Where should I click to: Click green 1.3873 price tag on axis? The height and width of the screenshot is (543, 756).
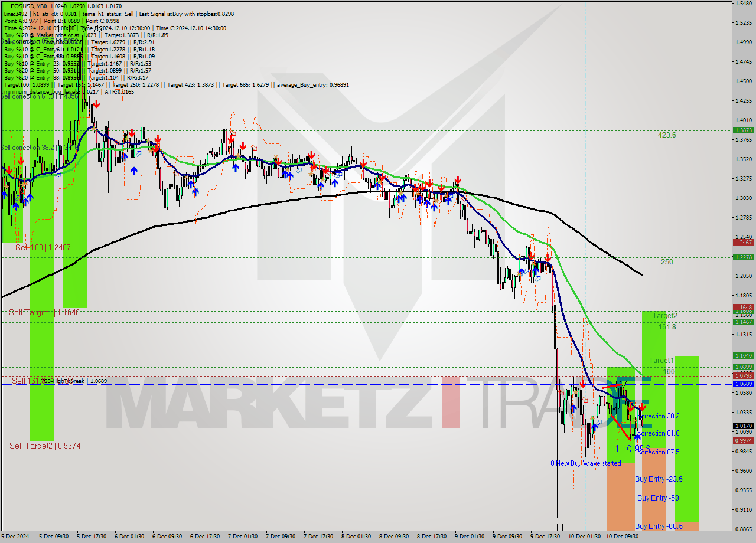pyautogui.click(x=743, y=130)
